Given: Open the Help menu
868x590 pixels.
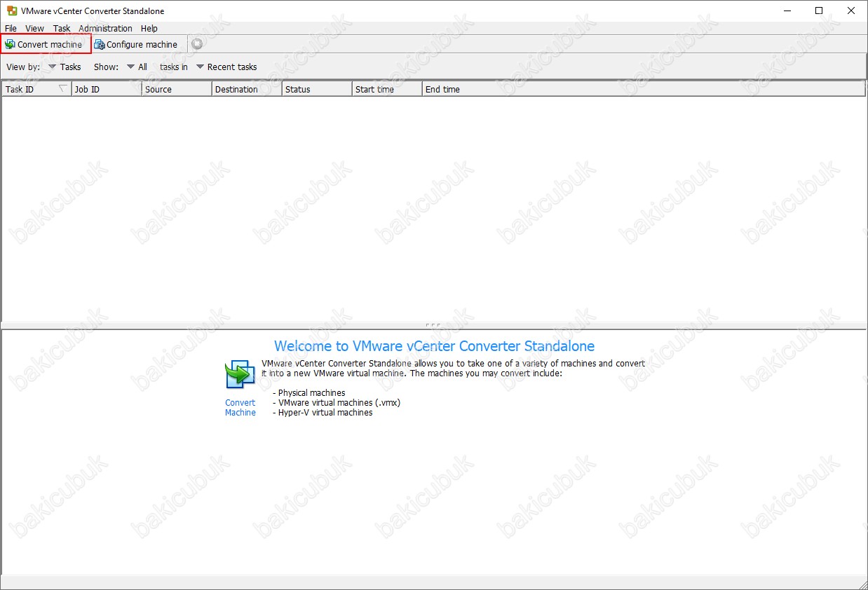Looking at the screenshot, I should tap(149, 29).
